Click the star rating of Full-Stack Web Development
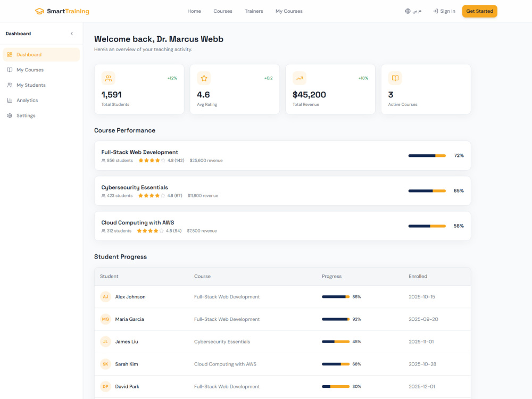This screenshot has height=399, width=532. (x=152, y=161)
